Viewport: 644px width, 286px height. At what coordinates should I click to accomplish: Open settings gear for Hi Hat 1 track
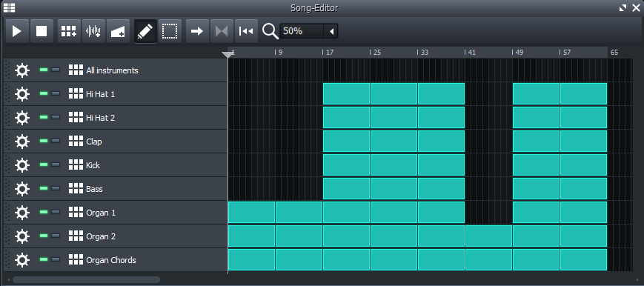point(21,94)
